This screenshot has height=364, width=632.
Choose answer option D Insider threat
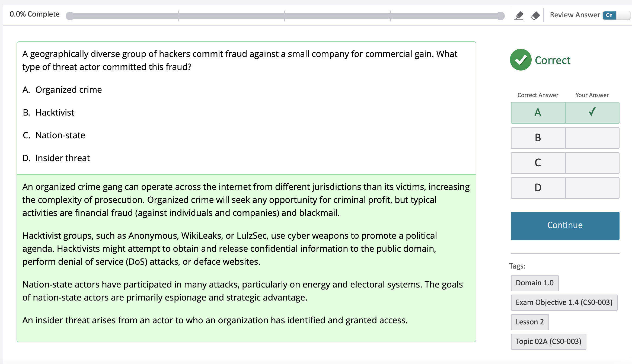coord(62,158)
